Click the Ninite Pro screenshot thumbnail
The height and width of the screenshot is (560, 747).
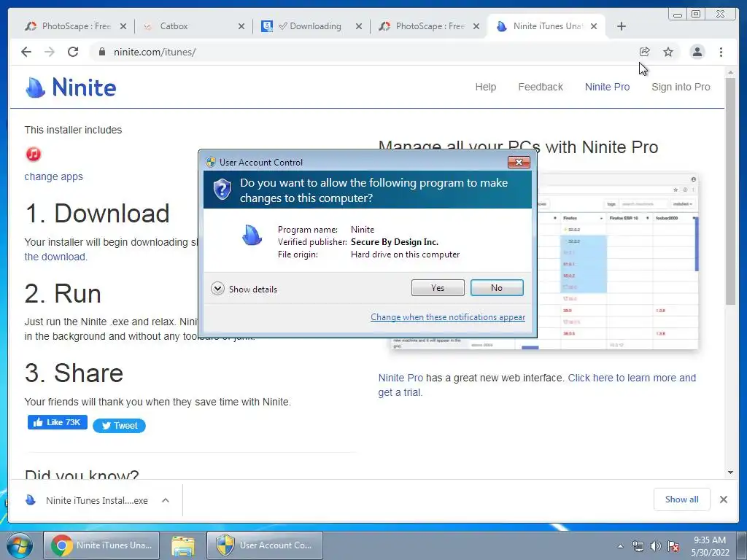coord(617,262)
